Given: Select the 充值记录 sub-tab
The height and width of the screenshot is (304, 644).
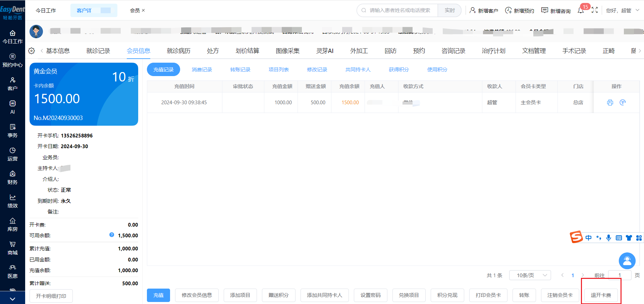Looking at the screenshot, I should [x=163, y=69].
